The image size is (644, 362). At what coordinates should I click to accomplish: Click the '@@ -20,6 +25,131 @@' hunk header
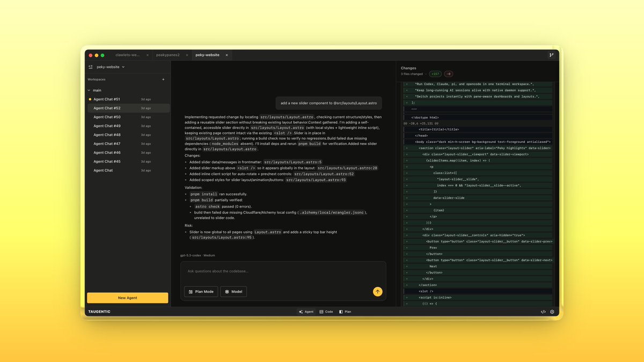coord(422,123)
